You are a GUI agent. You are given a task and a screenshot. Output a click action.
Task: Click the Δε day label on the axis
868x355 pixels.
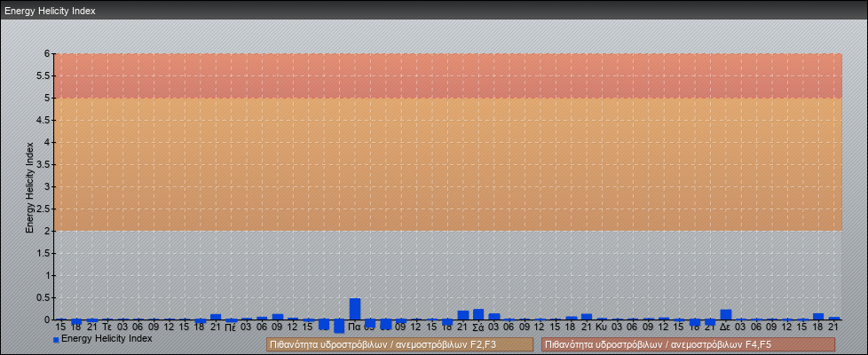(x=726, y=327)
